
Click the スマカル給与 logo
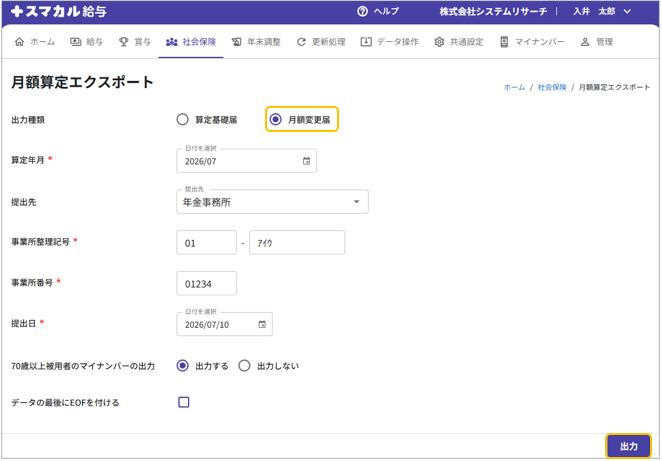[x=59, y=11]
